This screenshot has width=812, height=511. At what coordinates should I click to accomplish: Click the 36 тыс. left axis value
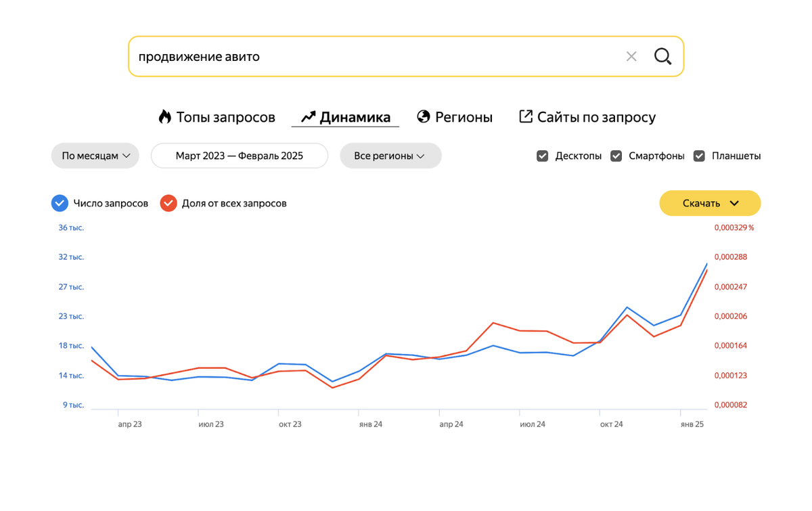tap(71, 228)
